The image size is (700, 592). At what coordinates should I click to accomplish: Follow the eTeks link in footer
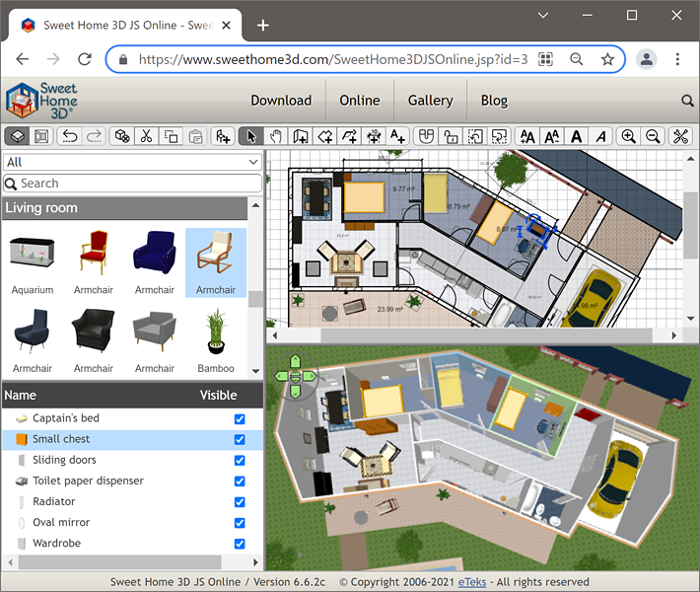click(x=472, y=582)
